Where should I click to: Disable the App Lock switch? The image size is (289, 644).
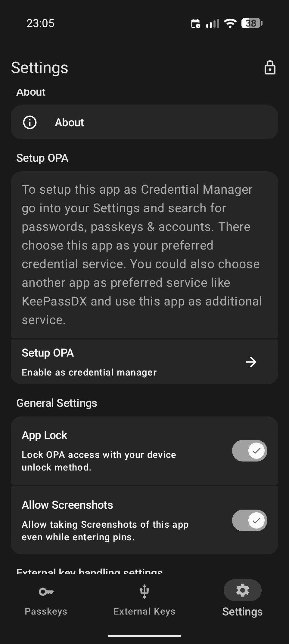[249, 451]
